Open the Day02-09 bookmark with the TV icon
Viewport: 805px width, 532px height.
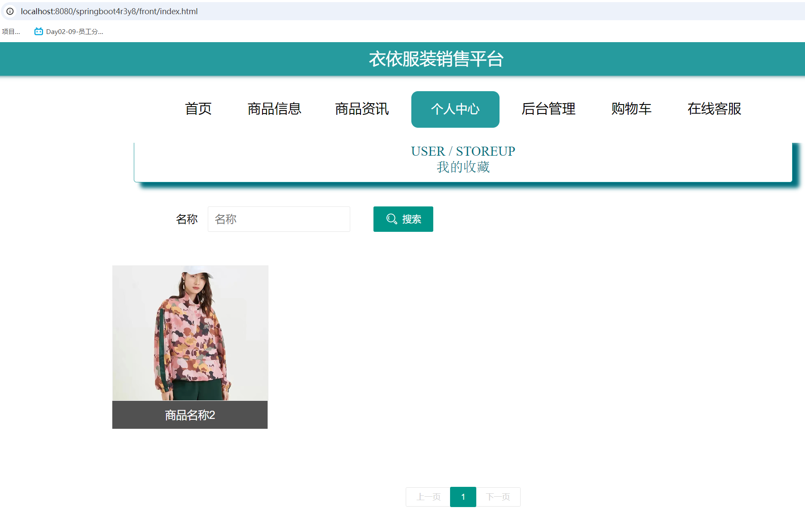tap(69, 31)
